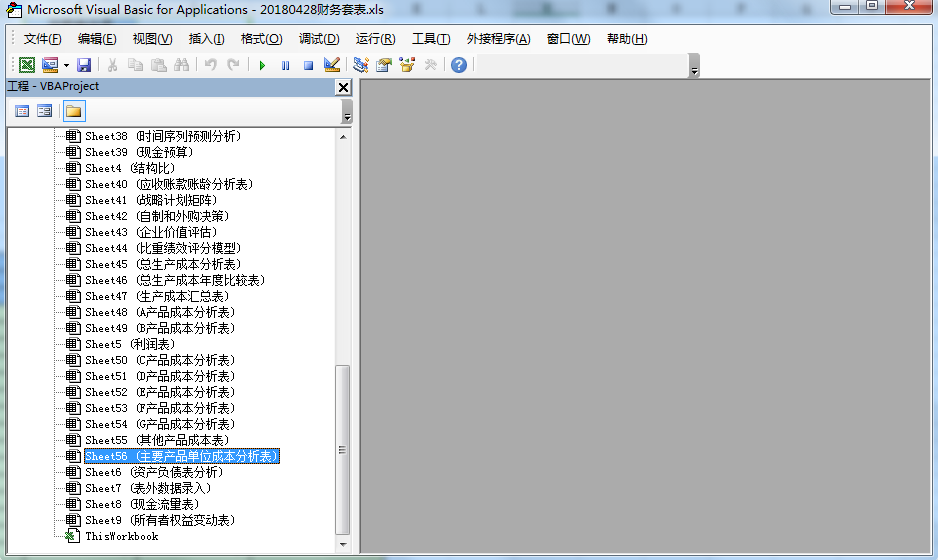Select Sheet9 (所有者权益变动表)

pos(160,521)
